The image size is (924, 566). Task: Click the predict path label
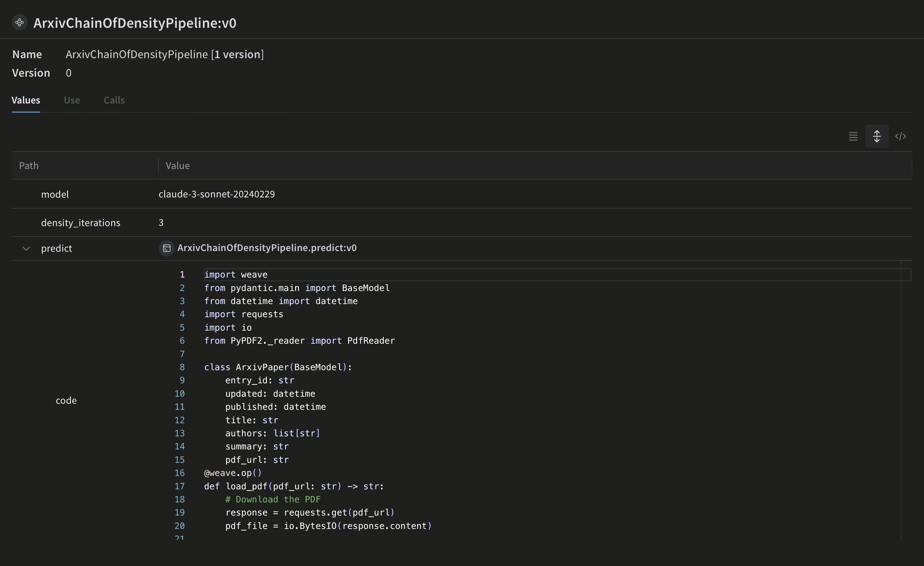[x=57, y=248]
